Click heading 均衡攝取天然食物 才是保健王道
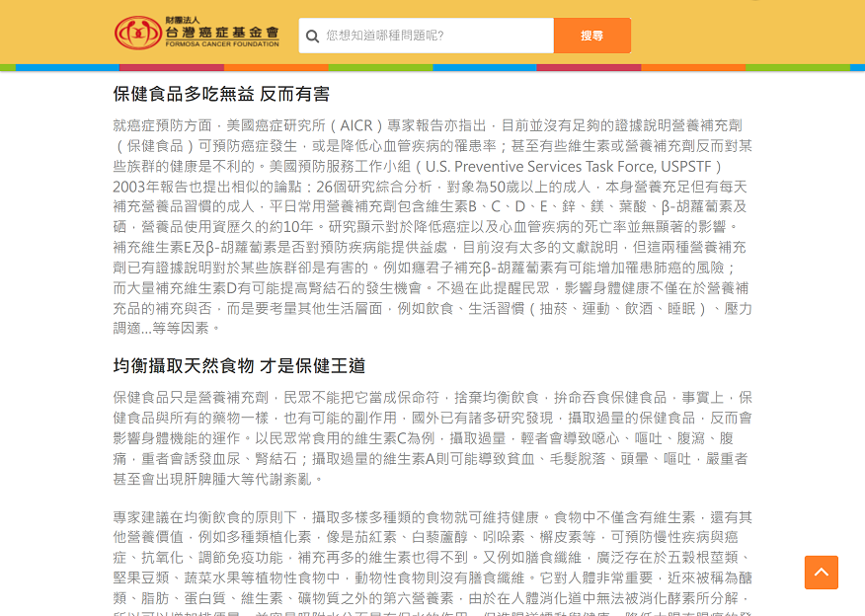 (239, 366)
